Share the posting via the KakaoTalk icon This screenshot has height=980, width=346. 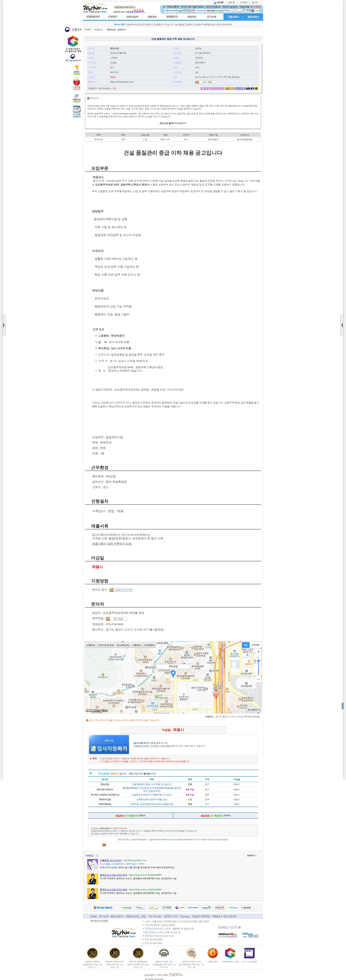(256, 88)
